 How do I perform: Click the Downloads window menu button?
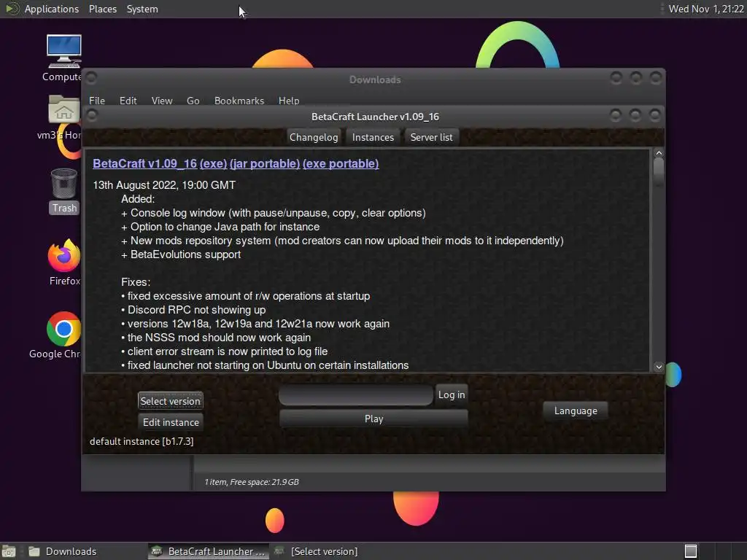(x=91, y=77)
